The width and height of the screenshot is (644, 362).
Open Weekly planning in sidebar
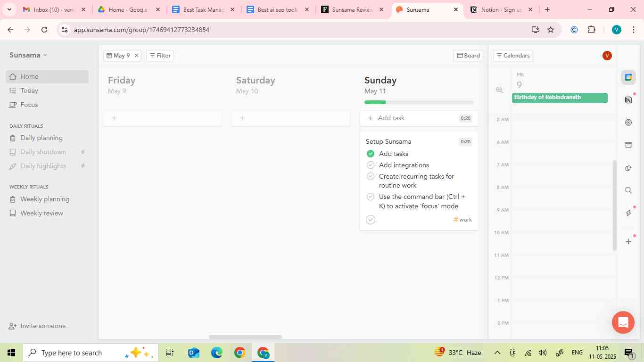pyautogui.click(x=45, y=199)
